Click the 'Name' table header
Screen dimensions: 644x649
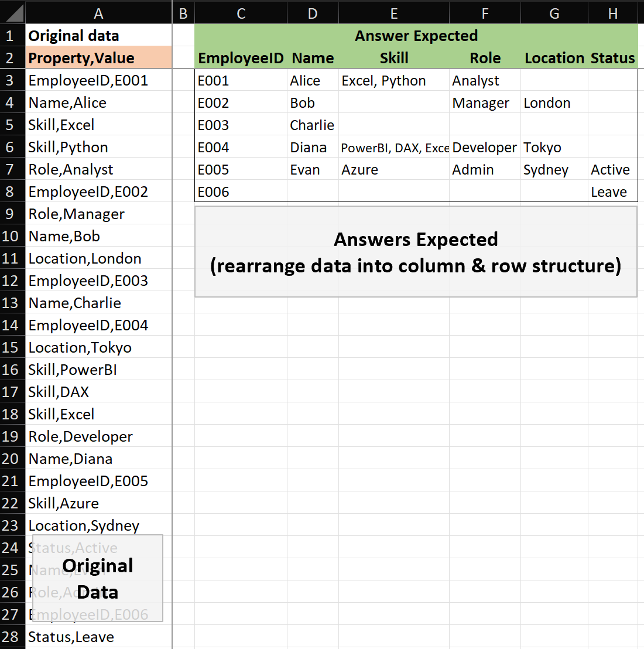(x=313, y=57)
